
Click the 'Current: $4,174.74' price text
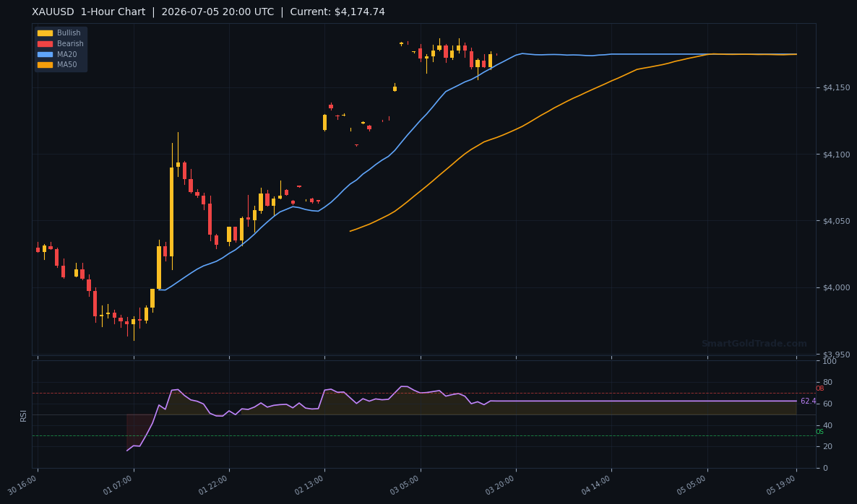pyautogui.click(x=337, y=12)
